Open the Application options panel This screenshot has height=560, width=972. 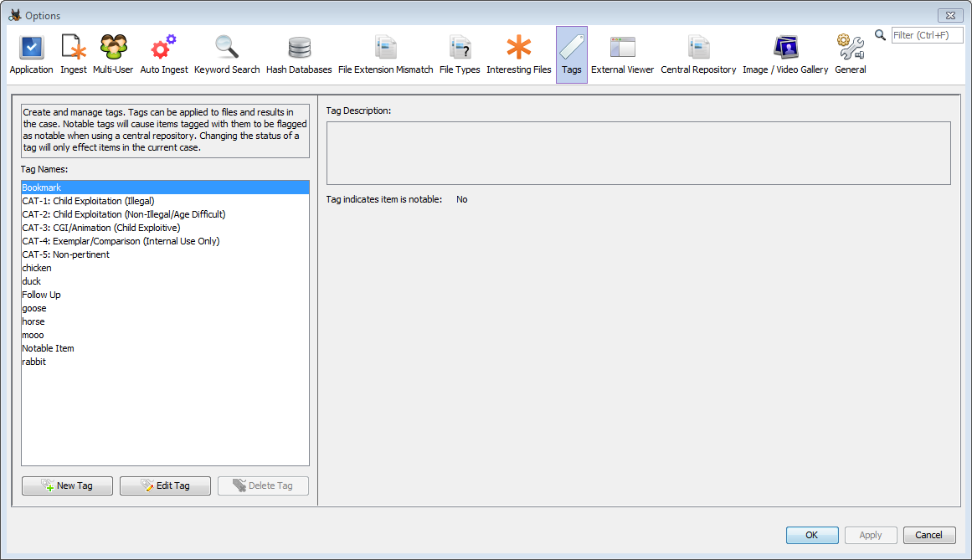[32, 55]
